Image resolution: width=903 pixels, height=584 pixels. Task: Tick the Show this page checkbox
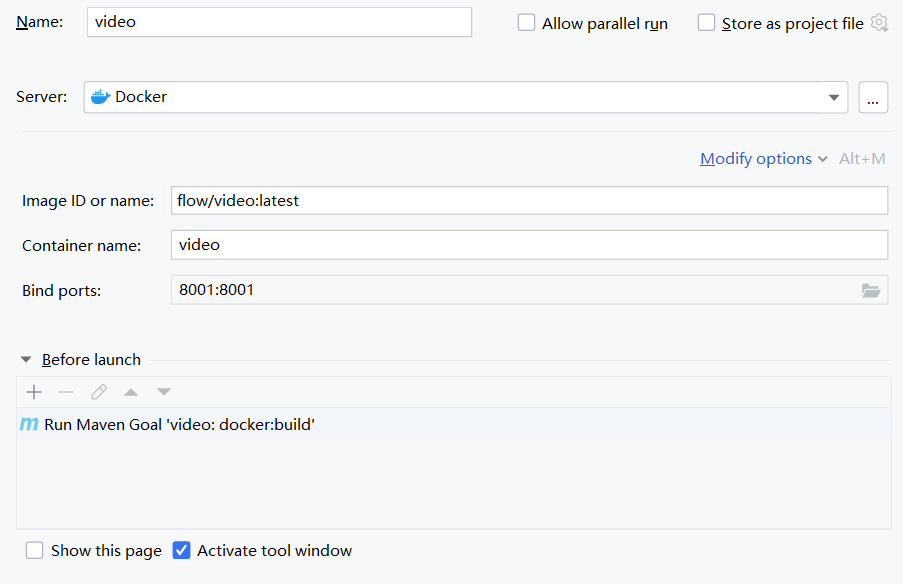click(35, 551)
